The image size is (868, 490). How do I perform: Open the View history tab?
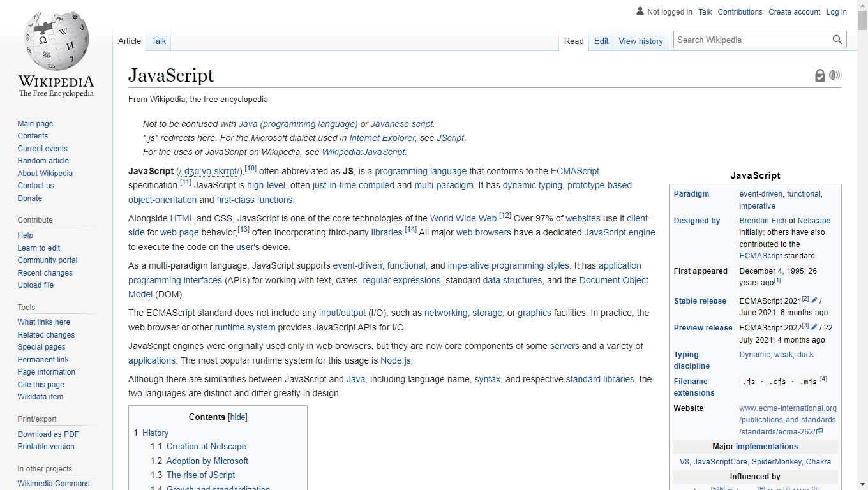[640, 40]
